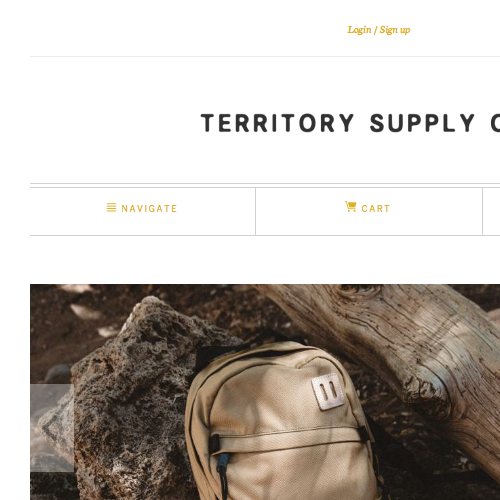Click the word SUPPLY in store title
The width and height of the screenshot is (500, 500).
(422, 123)
